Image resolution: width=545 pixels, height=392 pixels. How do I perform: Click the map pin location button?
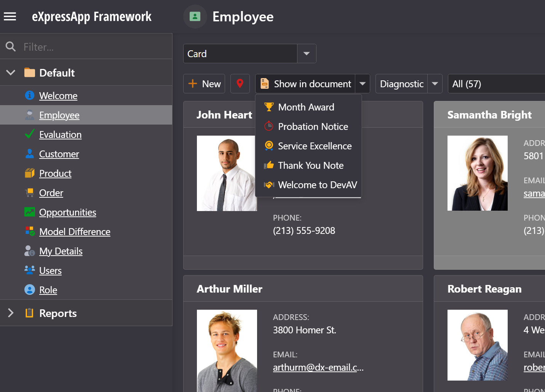click(240, 83)
